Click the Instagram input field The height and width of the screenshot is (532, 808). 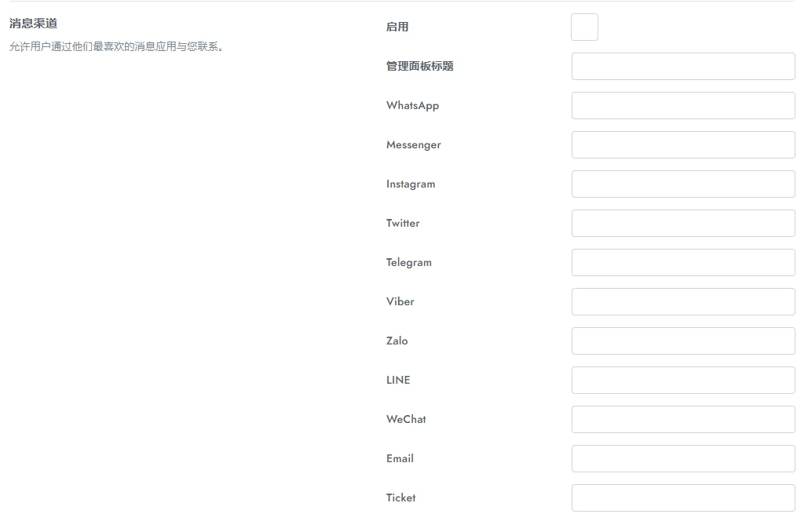[x=682, y=184]
